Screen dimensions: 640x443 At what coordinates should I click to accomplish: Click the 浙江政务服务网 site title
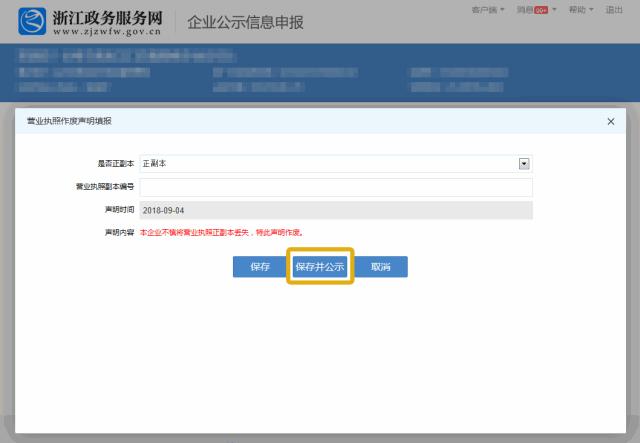(107, 18)
